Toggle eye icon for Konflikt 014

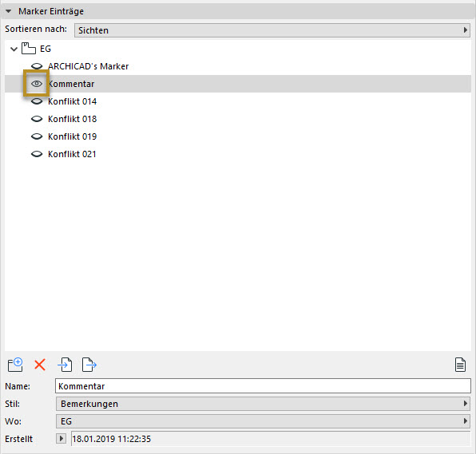tap(37, 101)
